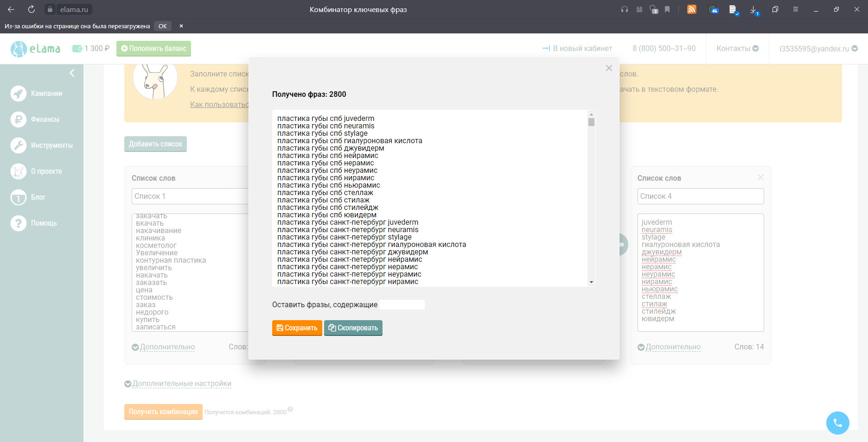Screen dimensions: 868x442
Task: Expand Дополнительные настройки section
Action: 178,384
